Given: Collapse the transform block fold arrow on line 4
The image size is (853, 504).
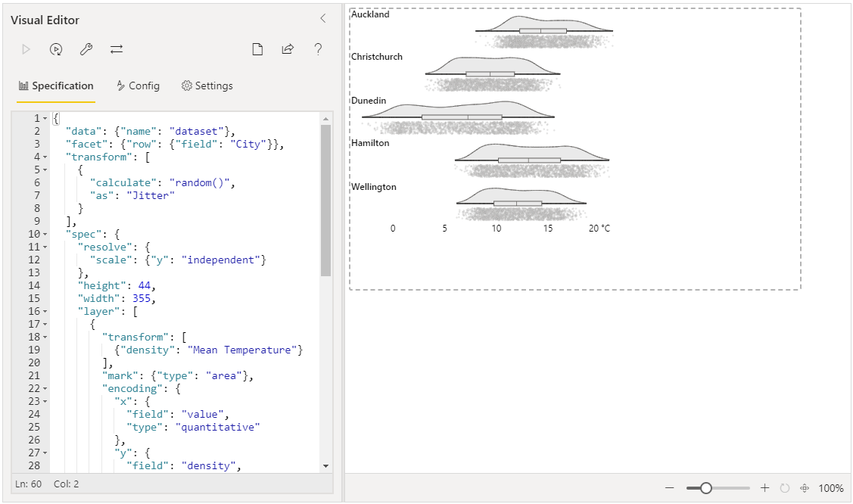Looking at the screenshot, I should (45, 157).
